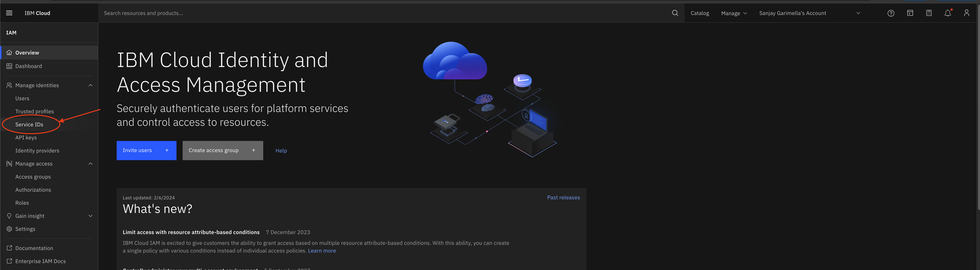Image resolution: width=980 pixels, height=270 pixels.
Task: Open the Past releases link
Action: [x=563, y=197]
